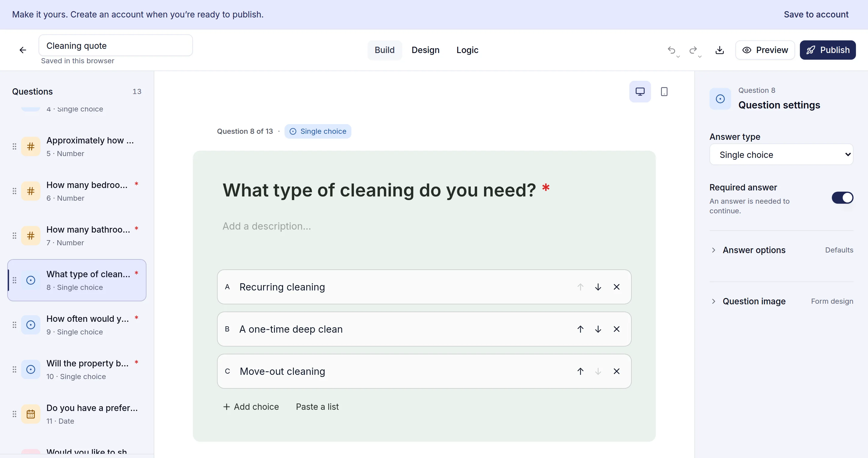Click the Single choice type badge
The height and width of the screenshot is (458, 868).
[x=318, y=131]
